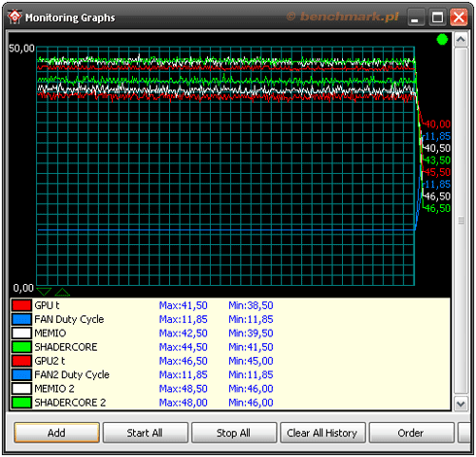This screenshot has height=457, width=476.
Task: Click the upward green triangle below graph
Action: pyautogui.click(x=62, y=292)
